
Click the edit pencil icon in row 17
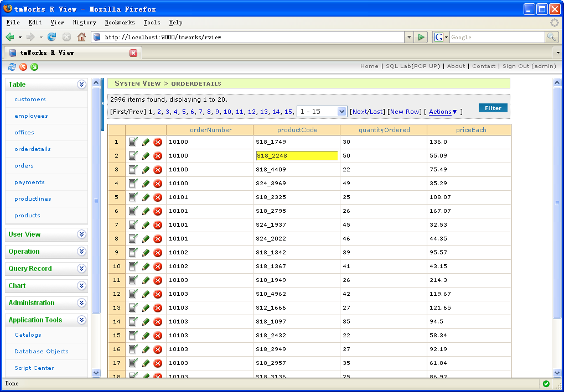click(x=146, y=363)
